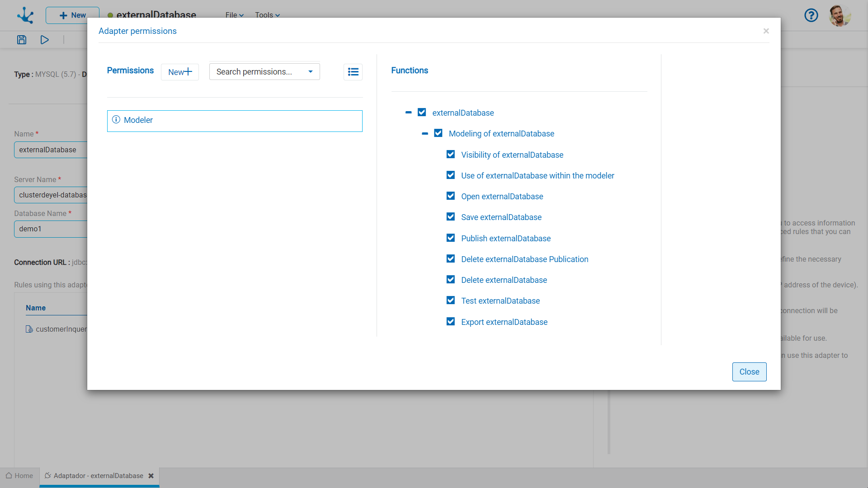
Task: Collapse the Modeling of externalDatabase node
Action: (x=425, y=134)
